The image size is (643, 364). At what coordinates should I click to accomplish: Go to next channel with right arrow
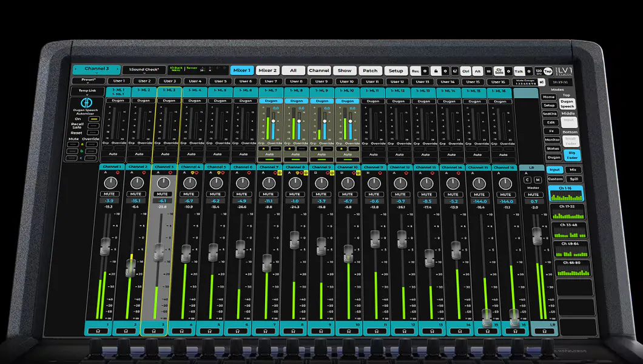click(x=117, y=69)
